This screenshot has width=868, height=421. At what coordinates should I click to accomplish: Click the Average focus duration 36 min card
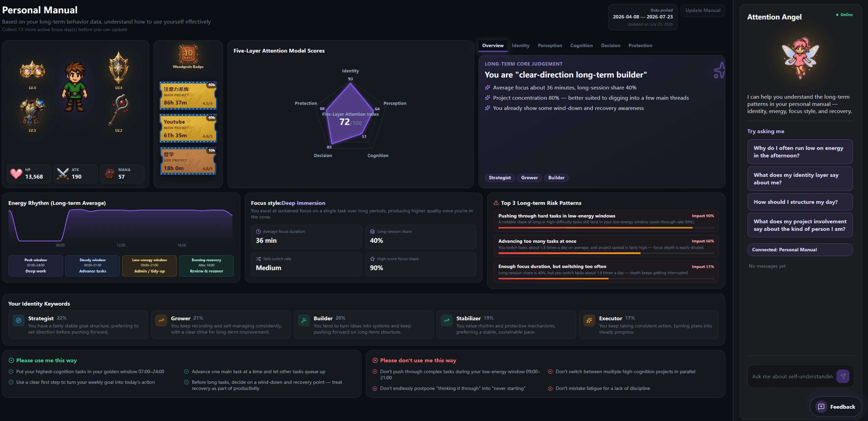[306, 237]
